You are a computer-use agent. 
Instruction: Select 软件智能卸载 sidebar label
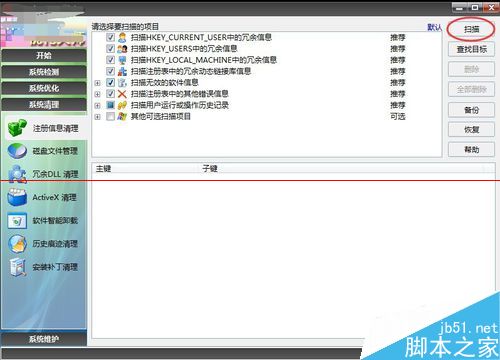[55, 220]
